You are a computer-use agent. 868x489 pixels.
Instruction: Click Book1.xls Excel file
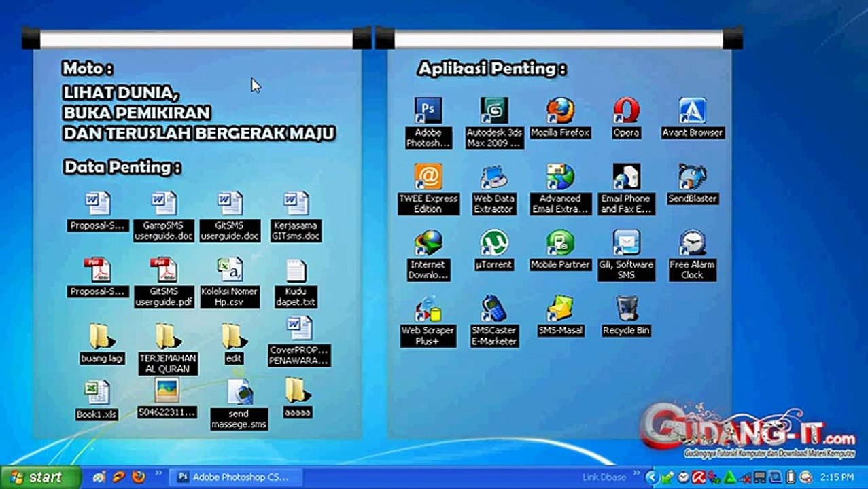pyautogui.click(x=97, y=400)
